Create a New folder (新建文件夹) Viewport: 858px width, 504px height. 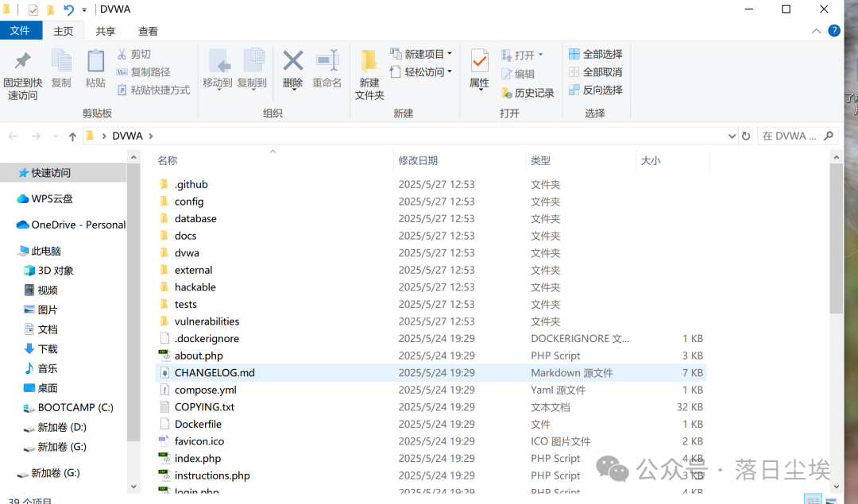point(369,75)
